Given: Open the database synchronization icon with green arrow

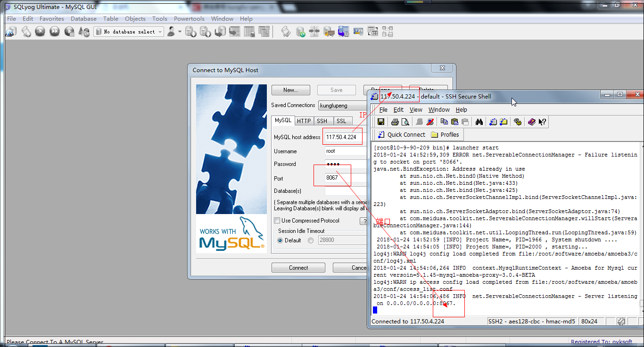Looking at the screenshot, I should (x=300, y=32).
